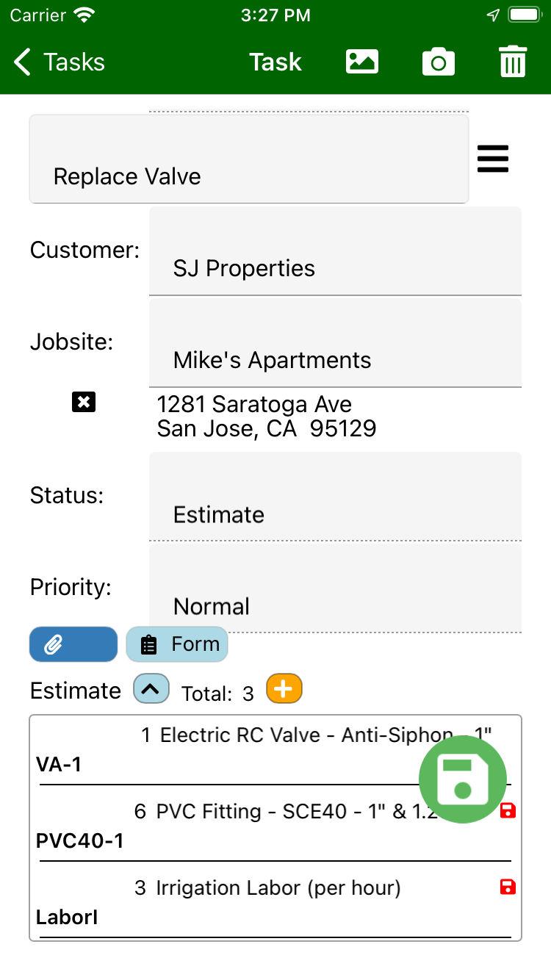
Task: Open the Status dropdown showing Estimate
Action: [335, 498]
